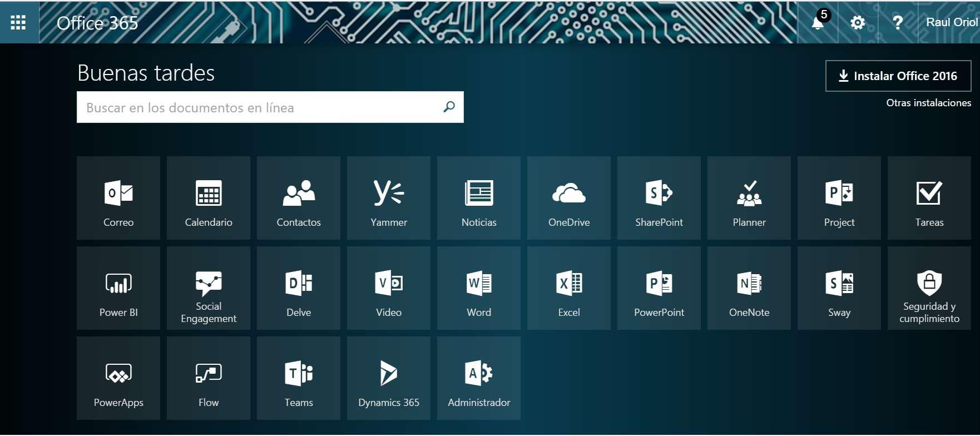Click the Instalar Office 2016 button

pyautogui.click(x=898, y=76)
